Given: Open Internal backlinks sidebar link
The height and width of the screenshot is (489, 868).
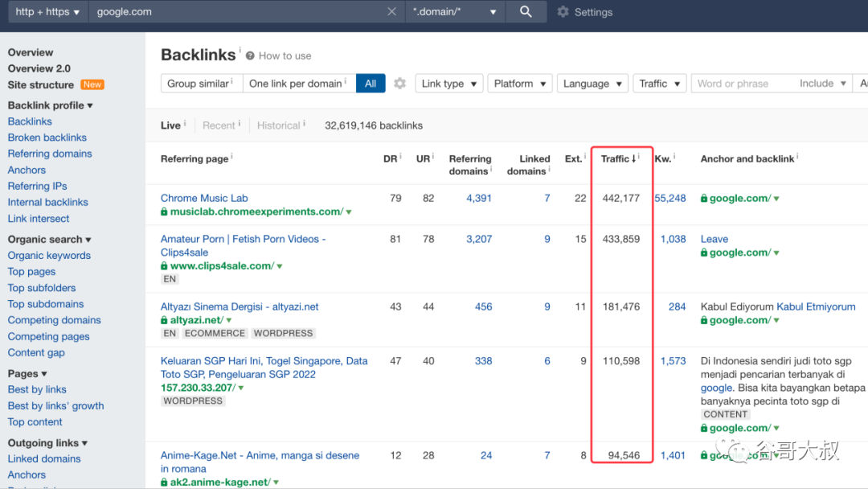Looking at the screenshot, I should [x=47, y=202].
